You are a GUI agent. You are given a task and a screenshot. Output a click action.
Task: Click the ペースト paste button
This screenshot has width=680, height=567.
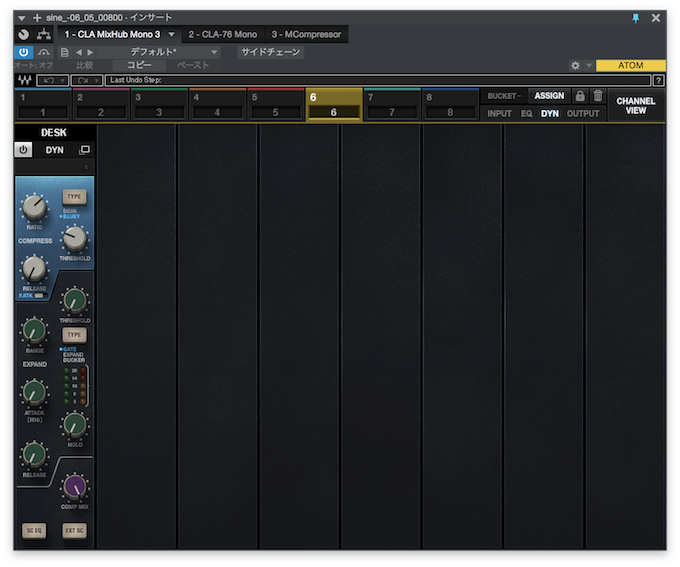click(x=193, y=66)
